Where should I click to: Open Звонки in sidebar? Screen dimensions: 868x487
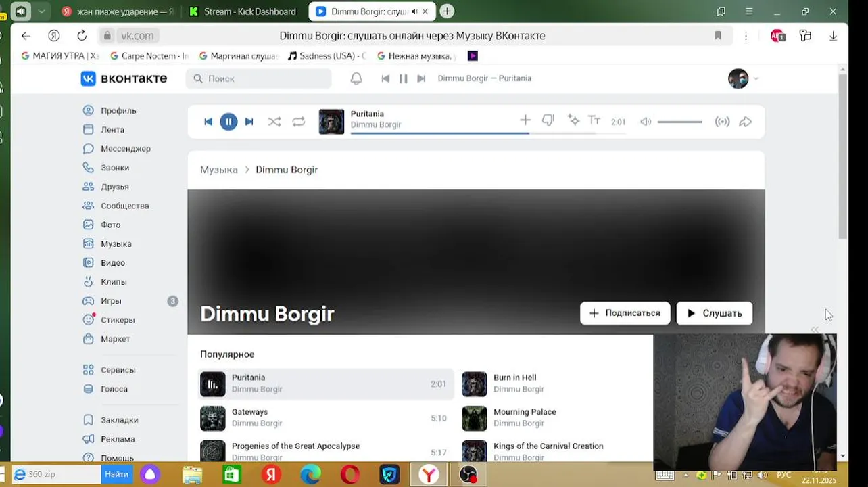(x=115, y=167)
